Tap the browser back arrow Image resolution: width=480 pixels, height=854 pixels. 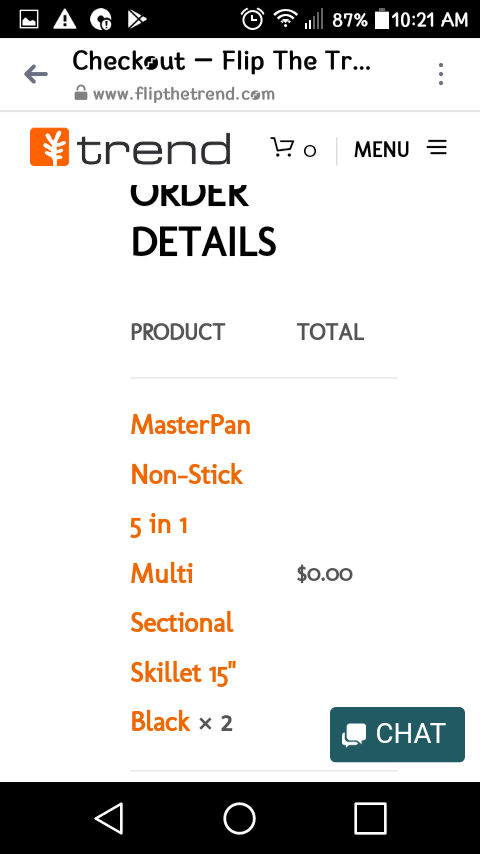coord(36,74)
